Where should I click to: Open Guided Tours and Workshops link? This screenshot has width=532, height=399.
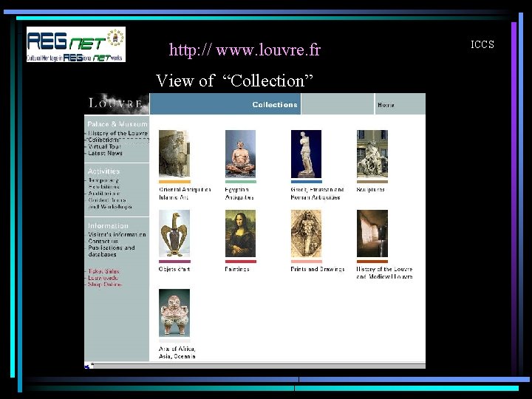click(x=109, y=203)
